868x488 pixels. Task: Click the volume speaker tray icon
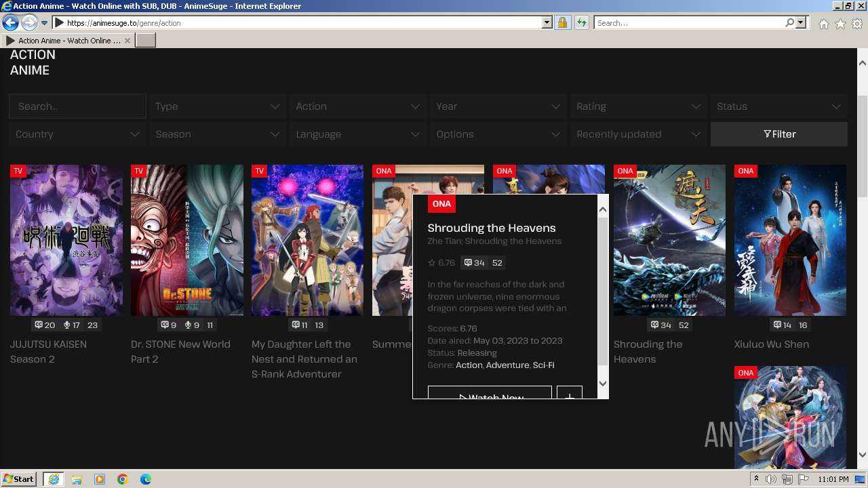click(771, 479)
